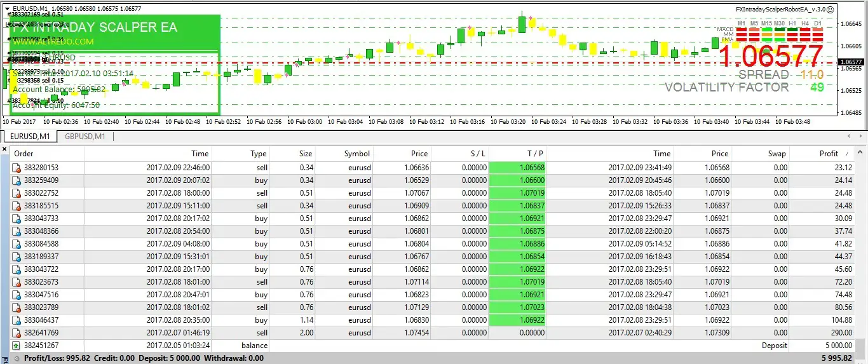Screen dimensions: 868x364
Task: Click the 1.06577 current price label on axis
Action: (x=850, y=62)
